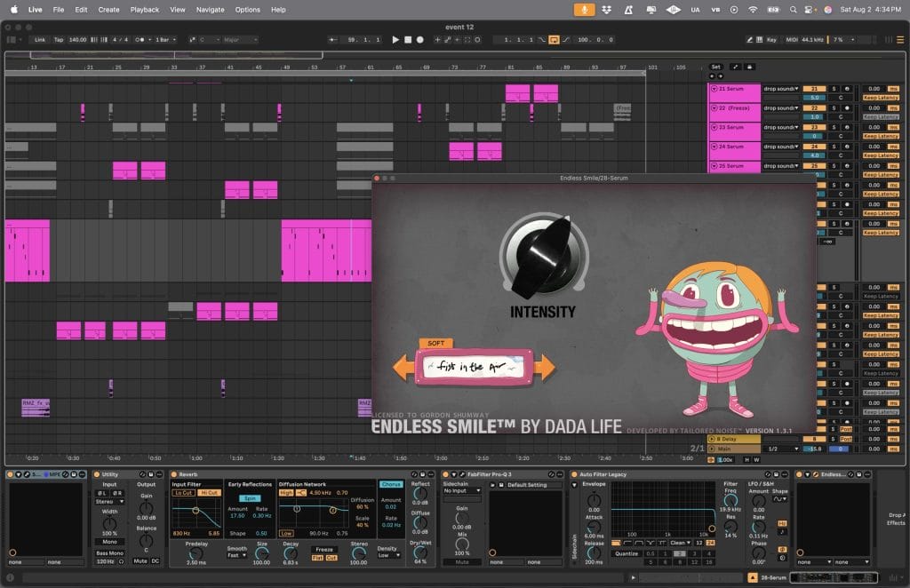Open the Playback menu
The width and height of the screenshot is (910, 588).
tap(145, 10)
